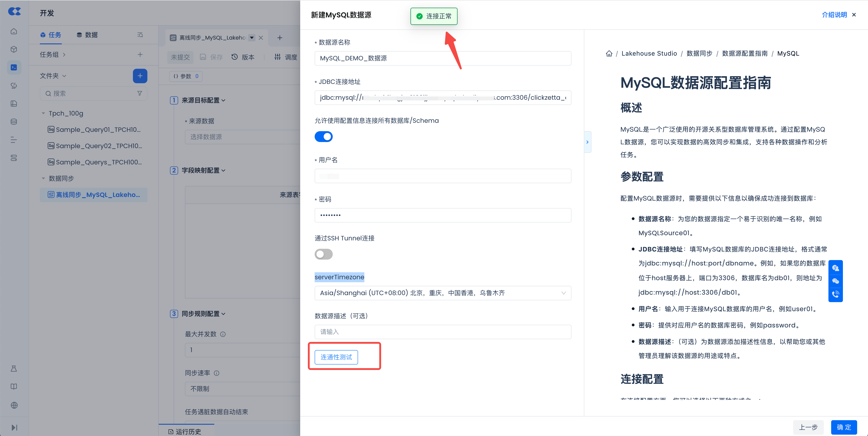Open the serverTimezone dropdown

point(442,293)
